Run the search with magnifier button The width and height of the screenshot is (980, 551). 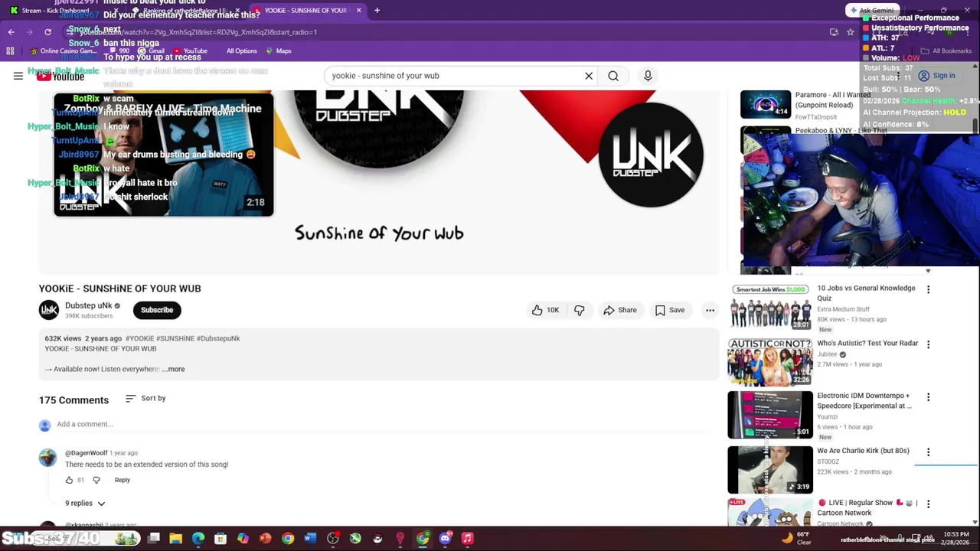(613, 76)
